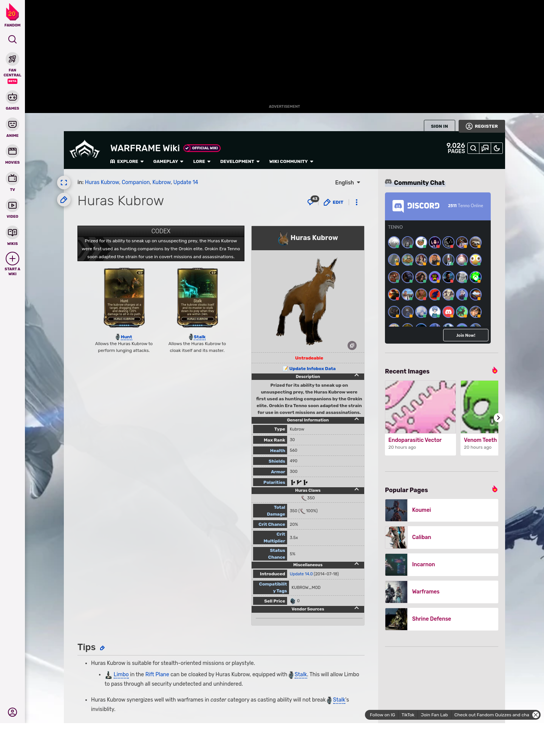Image resolution: width=544 pixels, height=756 pixels.
Task: Open Fan Central rocket icon
Action: [x=12, y=59]
